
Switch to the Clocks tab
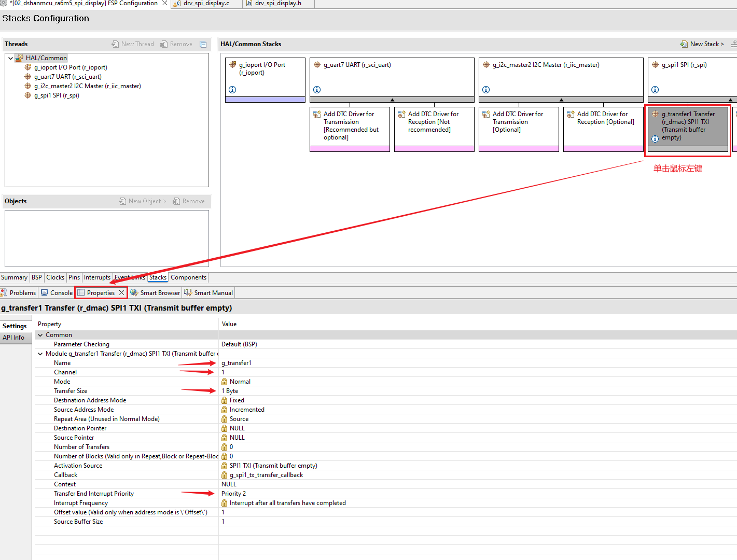point(55,277)
